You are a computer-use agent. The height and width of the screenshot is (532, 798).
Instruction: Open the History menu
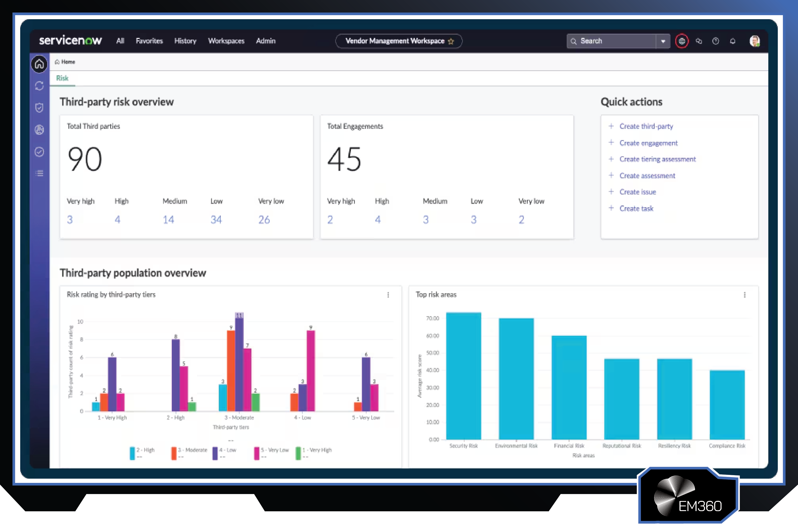coord(185,41)
